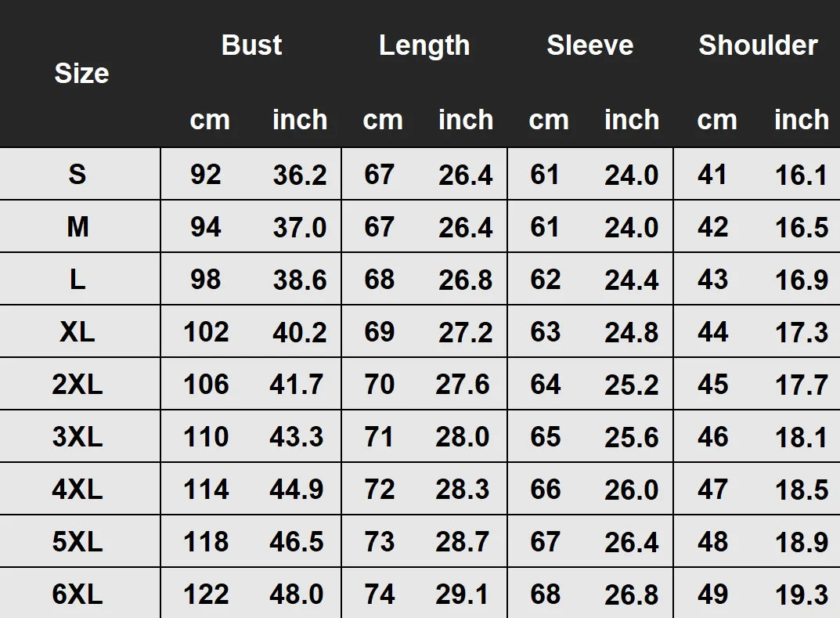This screenshot has height=618, width=840.
Task: Click the 2XL size row label
Action: coord(78,385)
